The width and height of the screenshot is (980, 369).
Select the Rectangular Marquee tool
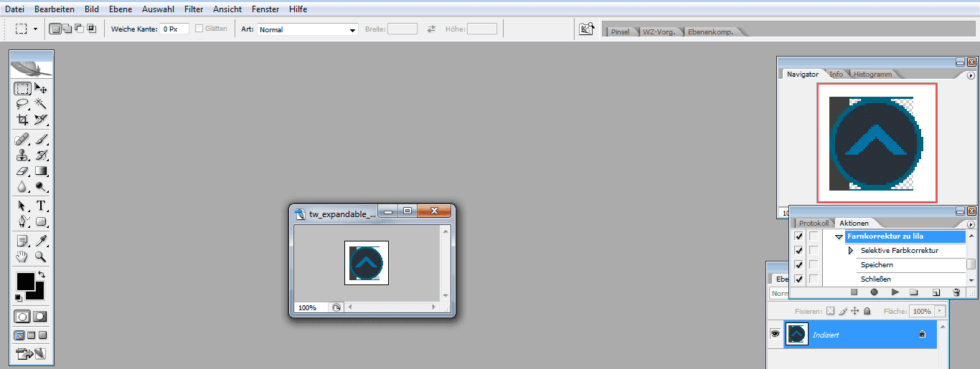tap(23, 89)
